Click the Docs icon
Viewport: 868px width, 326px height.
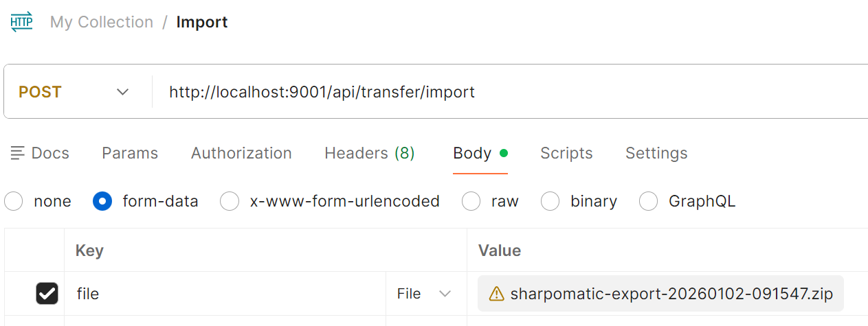(x=18, y=153)
